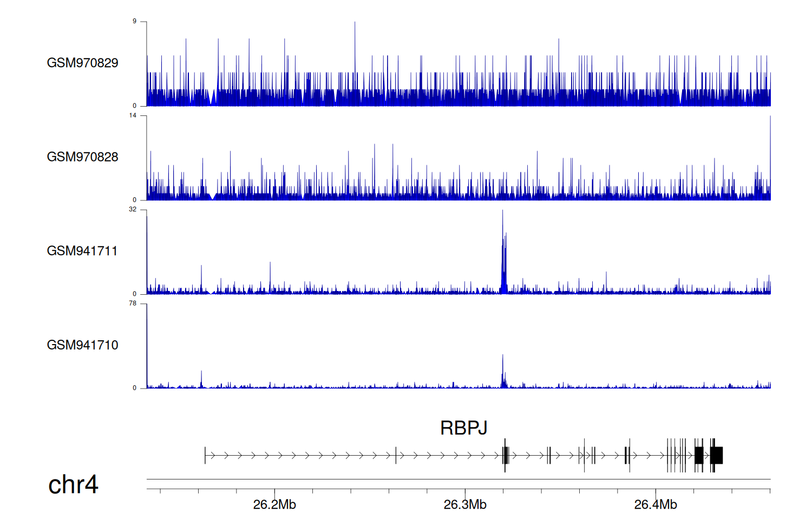Image resolution: width=812 pixels, height=531 pixels.
Task: Click the 26.4Mb axis position label
Action: pyautogui.click(x=656, y=505)
